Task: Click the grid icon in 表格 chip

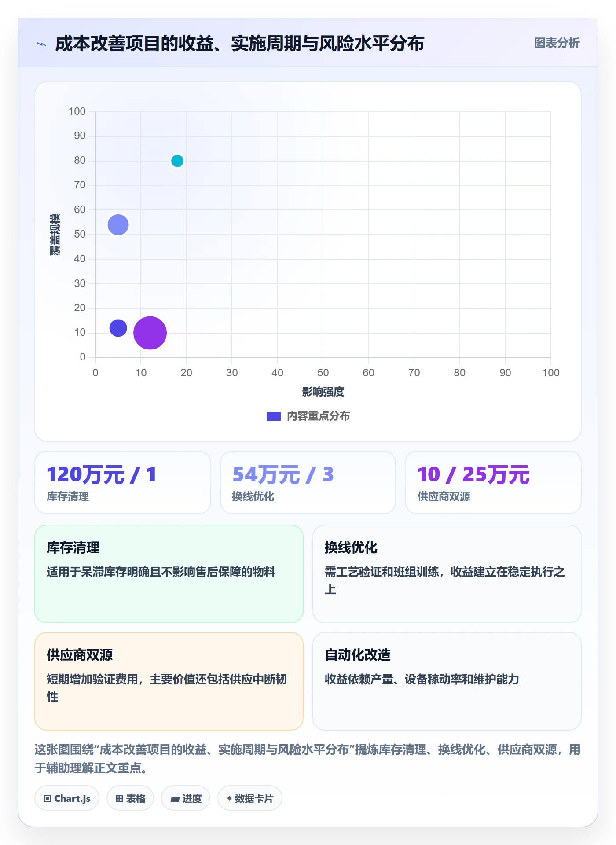Action: [119, 799]
